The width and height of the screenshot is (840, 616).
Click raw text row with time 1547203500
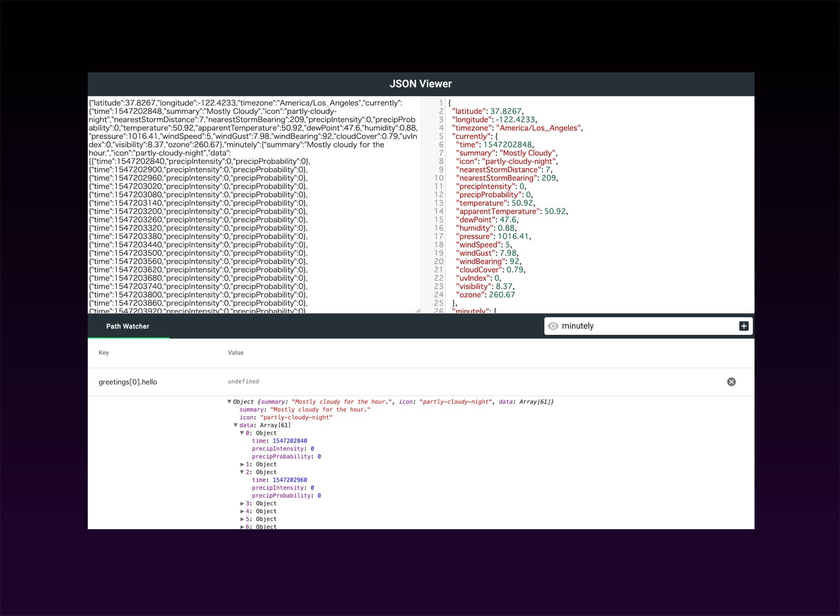198,253
